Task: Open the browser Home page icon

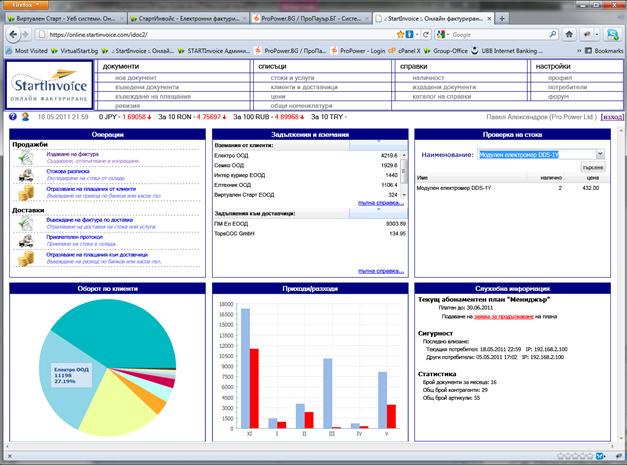Action: point(569,34)
